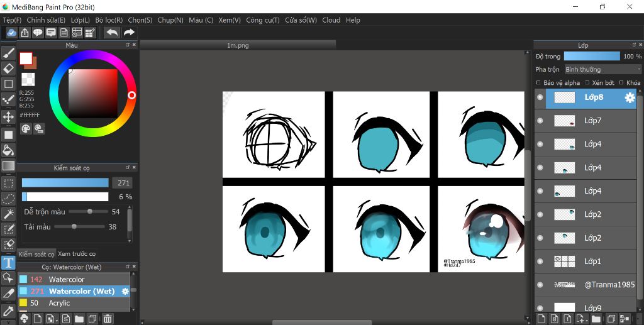Open Watercolor (Wet) brush settings gear
Viewport: 644px width, 325px height.
(125, 291)
